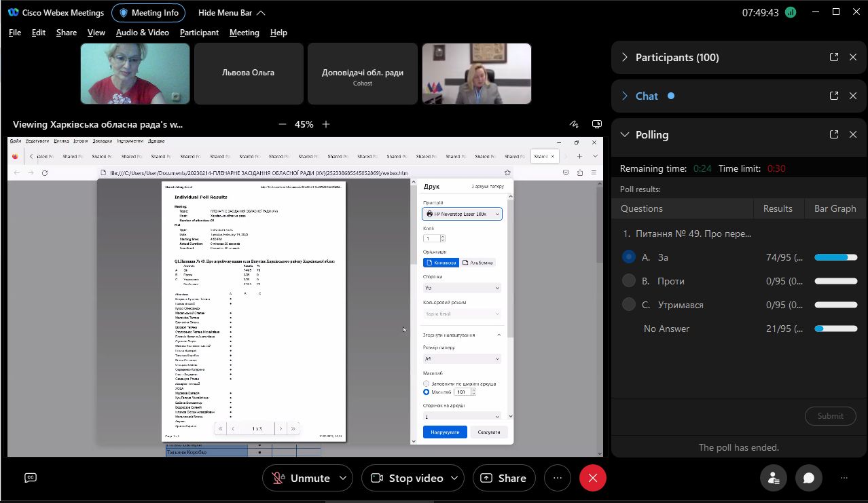Click the Share button
The height and width of the screenshot is (503, 868).
point(503,478)
